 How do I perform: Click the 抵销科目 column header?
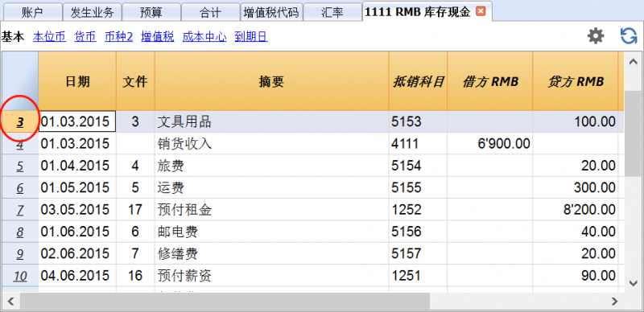click(418, 81)
